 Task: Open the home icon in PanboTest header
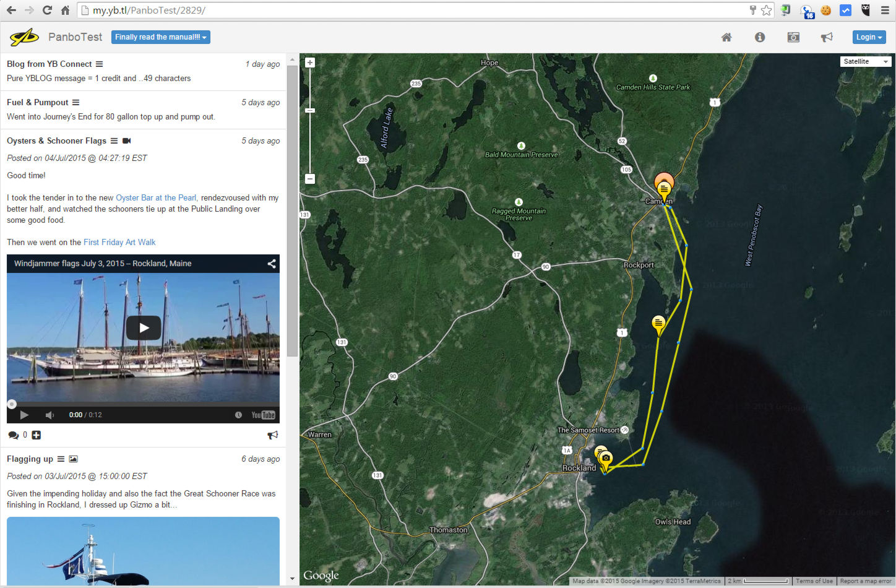(726, 37)
